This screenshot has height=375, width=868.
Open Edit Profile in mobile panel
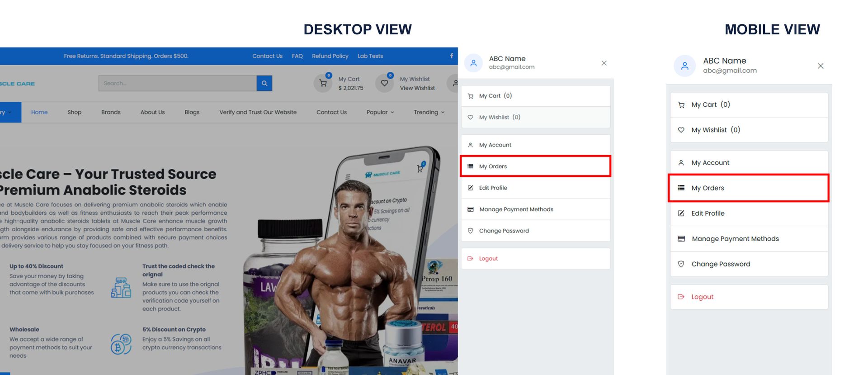(x=749, y=214)
